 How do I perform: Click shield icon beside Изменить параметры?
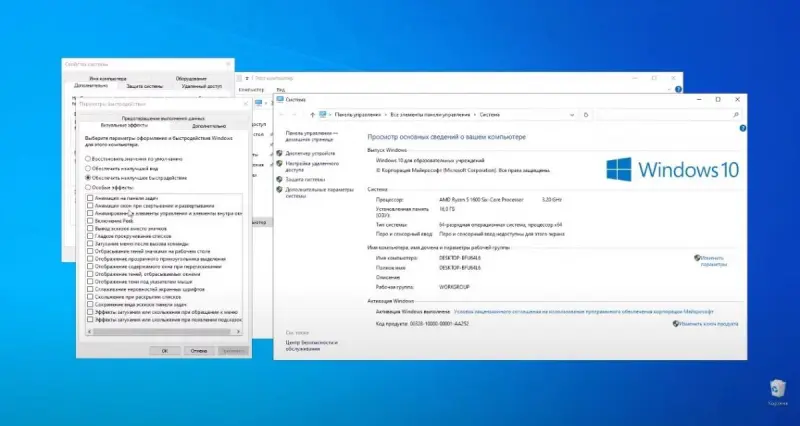coord(696,258)
